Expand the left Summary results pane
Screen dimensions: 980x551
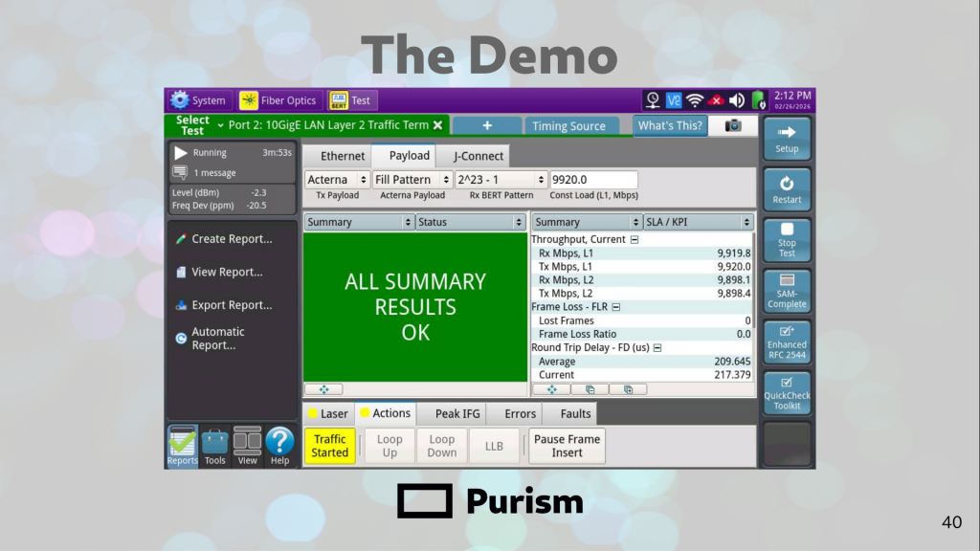323,389
